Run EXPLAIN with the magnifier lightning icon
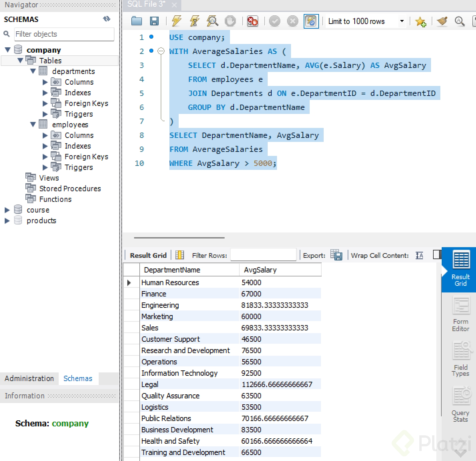476x461 pixels. coord(212,21)
